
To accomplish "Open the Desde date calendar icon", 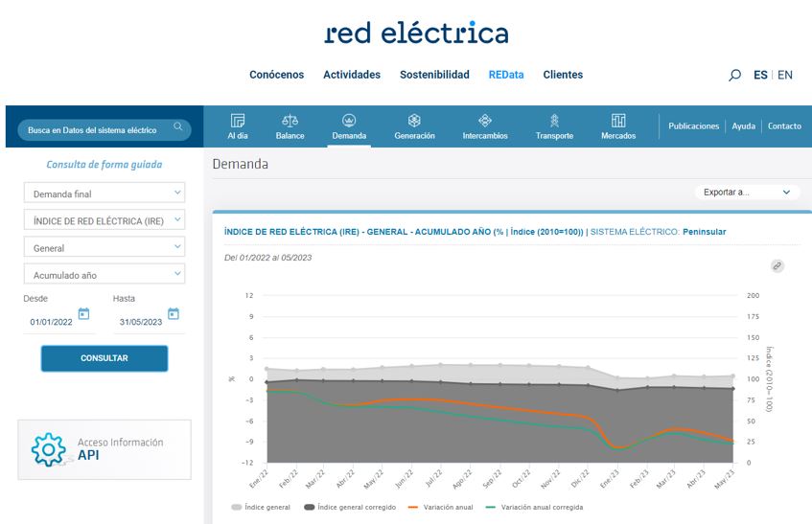I will (84, 313).
